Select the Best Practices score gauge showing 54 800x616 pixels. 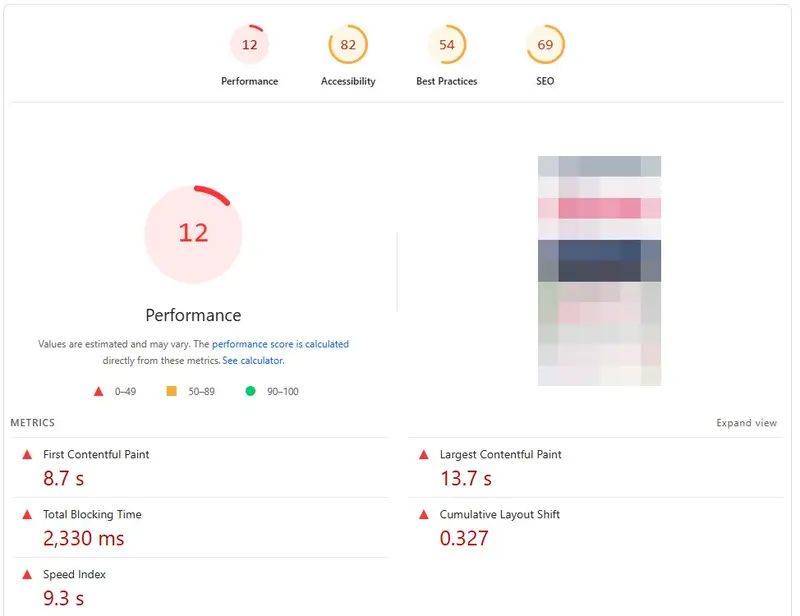[446, 44]
